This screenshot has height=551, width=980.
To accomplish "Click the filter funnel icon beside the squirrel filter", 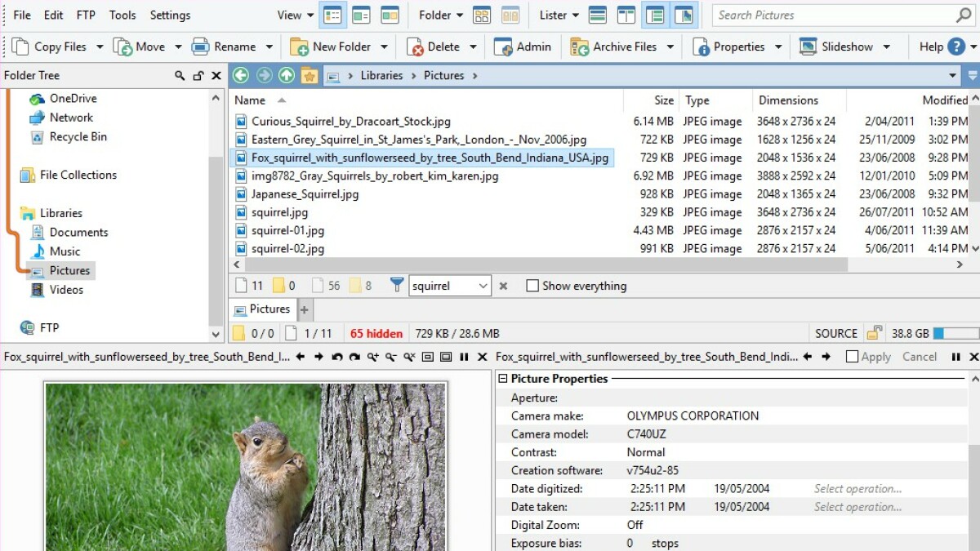I will click(x=397, y=286).
